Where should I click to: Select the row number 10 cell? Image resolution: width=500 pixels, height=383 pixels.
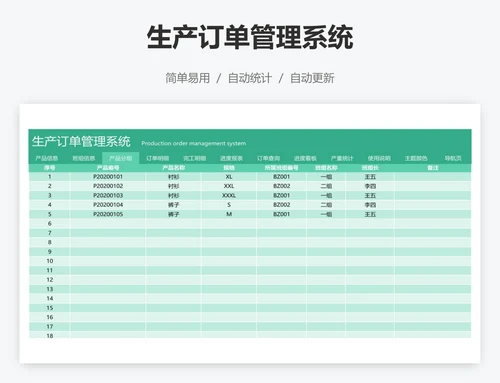pos(50,261)
